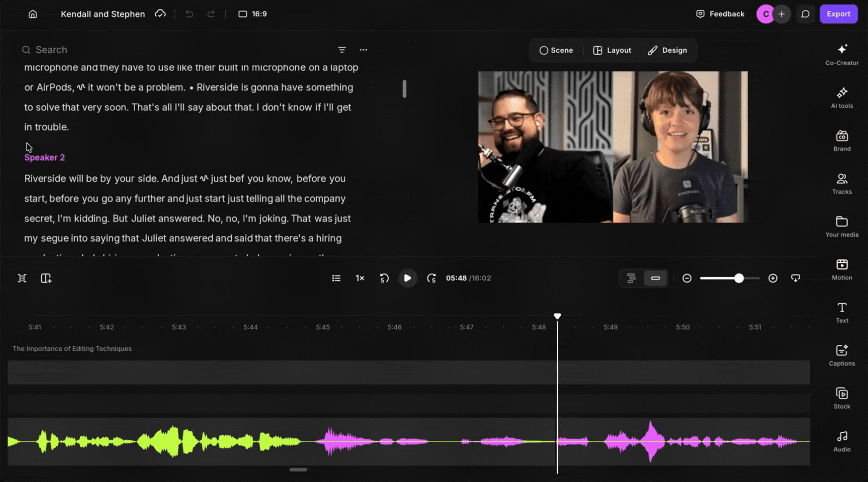Switch to the Design tab
This screenshot has width=868, height=482.
click(668, 50)
